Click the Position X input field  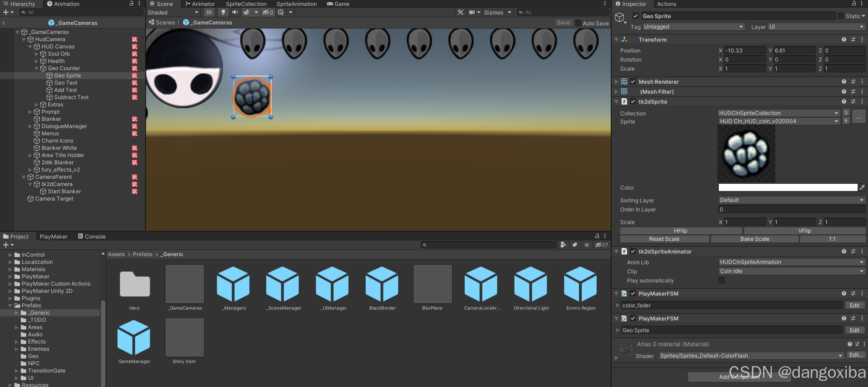tap(745, 51)
